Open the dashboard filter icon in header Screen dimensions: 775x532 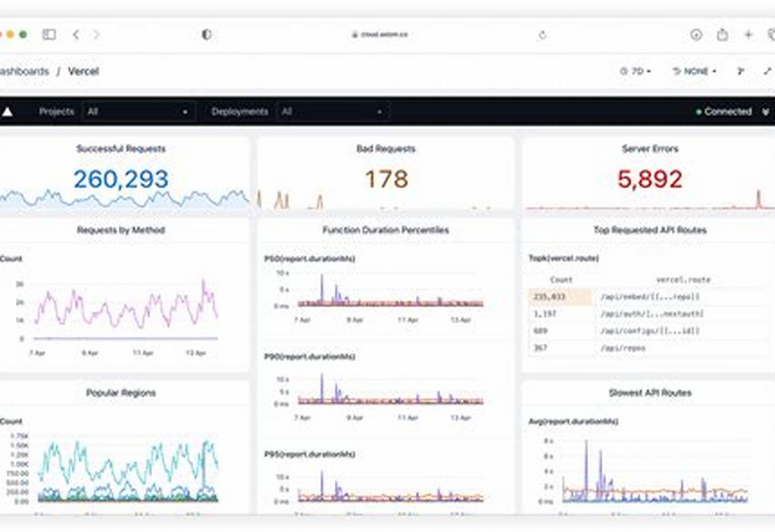click(740, 71)
